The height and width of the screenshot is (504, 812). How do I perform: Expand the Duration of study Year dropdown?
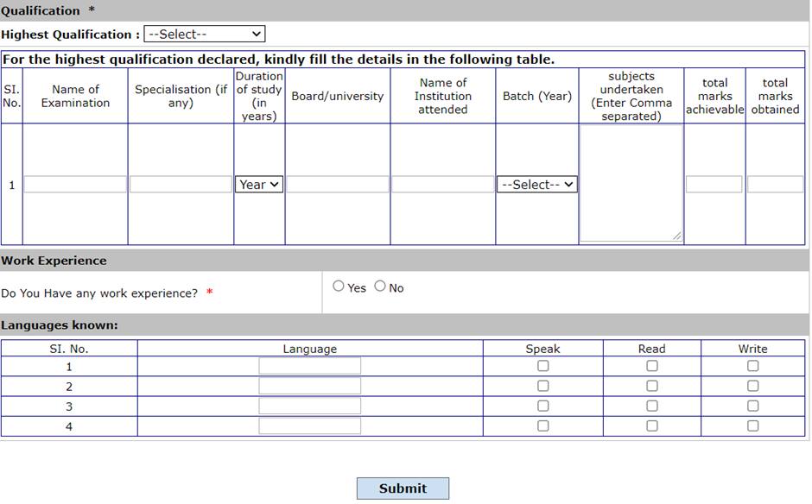point(259,185)
